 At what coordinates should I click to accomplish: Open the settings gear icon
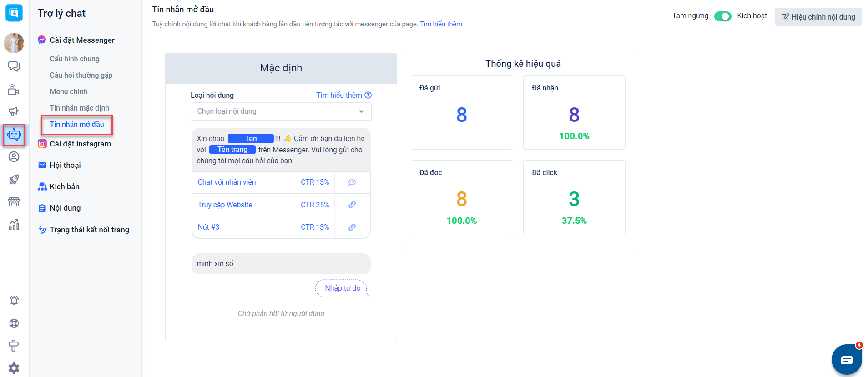[x=14, y=368]
